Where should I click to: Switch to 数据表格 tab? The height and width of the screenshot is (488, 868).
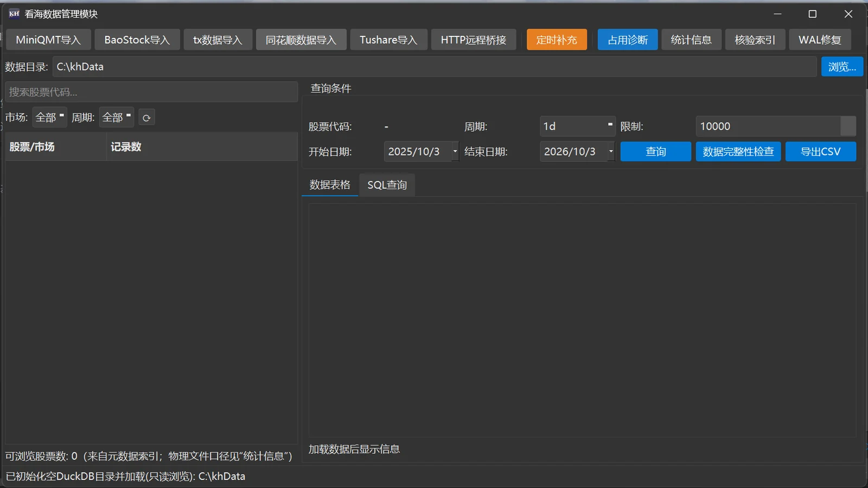(330, 185)
